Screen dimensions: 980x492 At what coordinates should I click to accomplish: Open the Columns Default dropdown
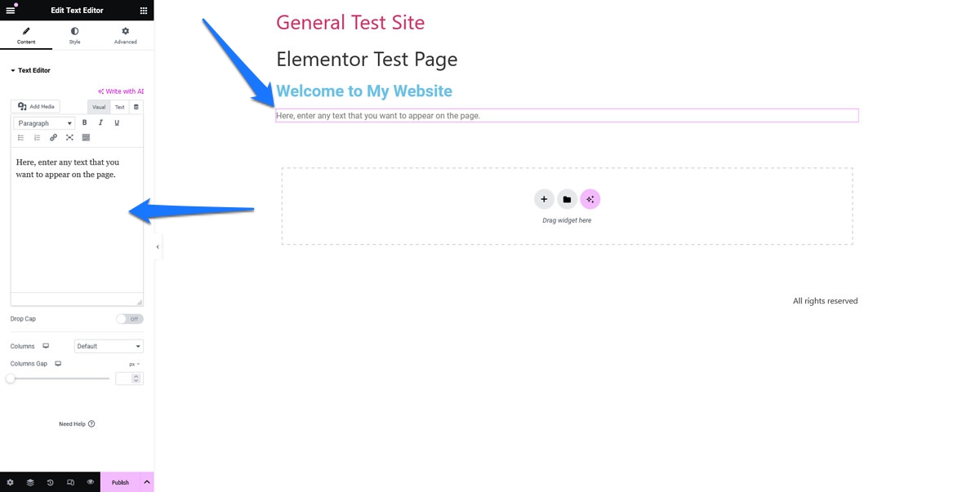click(x=109, y=346)
